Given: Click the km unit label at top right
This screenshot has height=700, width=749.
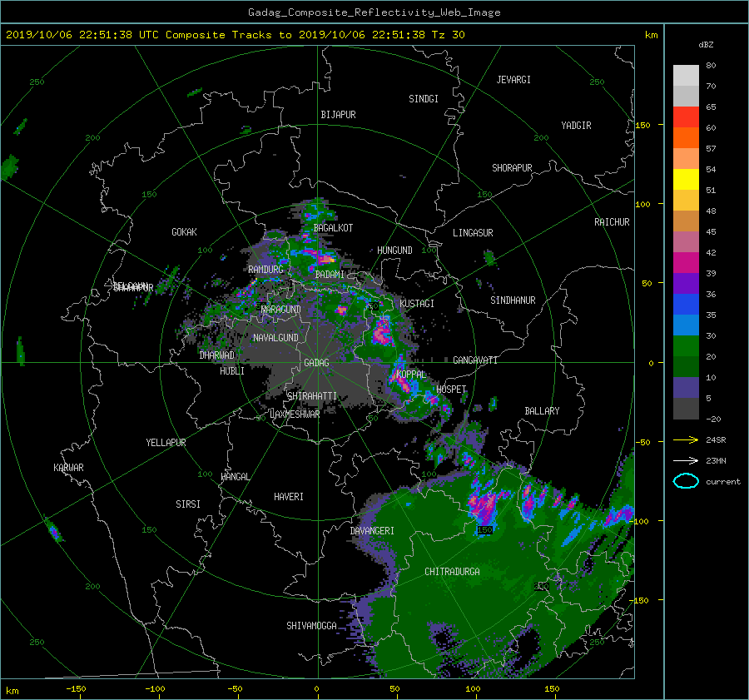Looking at the screenshot, I should coord(651,35).
